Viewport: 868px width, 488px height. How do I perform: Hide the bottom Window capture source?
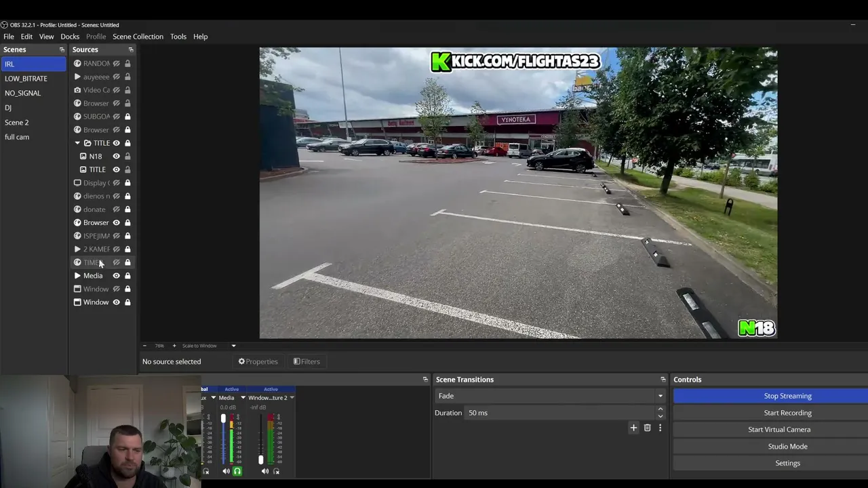pos(116,302)
